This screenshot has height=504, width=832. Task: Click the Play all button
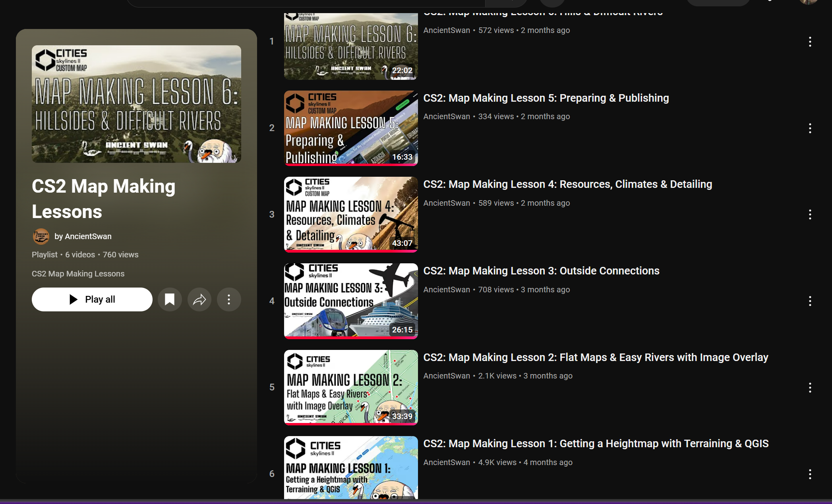92,299
